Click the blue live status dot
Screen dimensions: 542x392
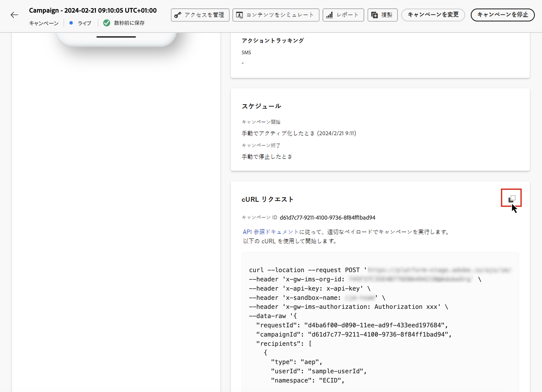(x=71, y=23)
